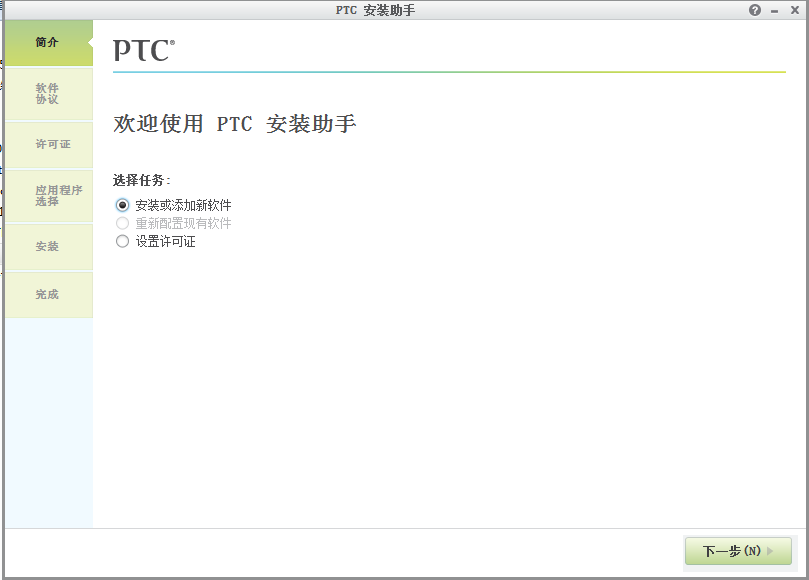Select the 完成 sidebar step
This screenshot has height=580, width=809.
pyautogui.click(x=49, y=295)
